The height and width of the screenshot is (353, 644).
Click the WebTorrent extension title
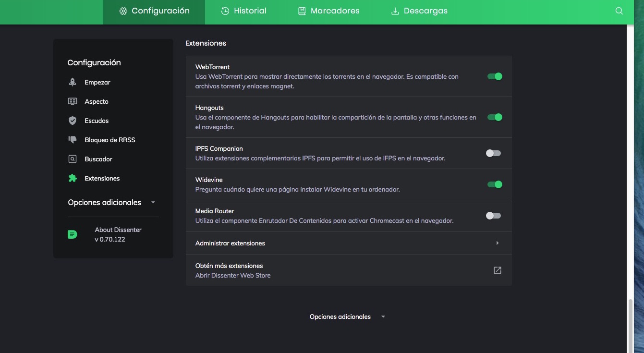click(212, 67)
